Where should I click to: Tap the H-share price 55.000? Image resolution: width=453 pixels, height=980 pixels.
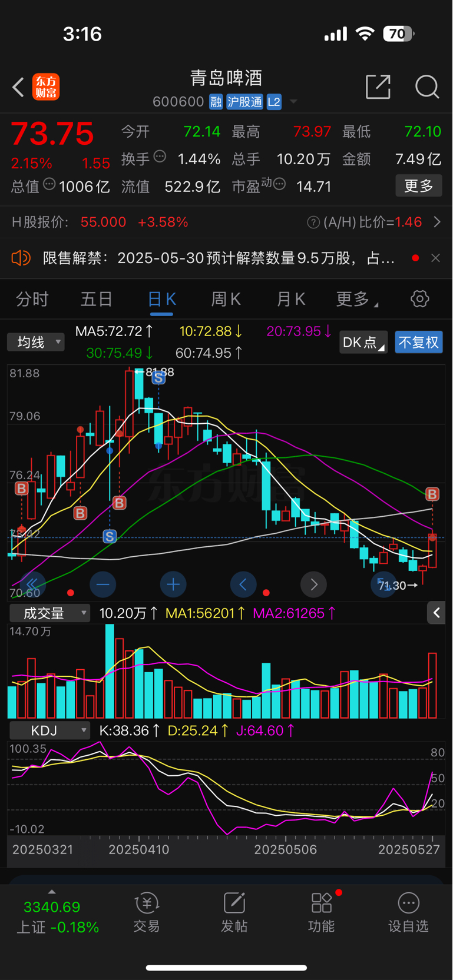pos(103,222)
